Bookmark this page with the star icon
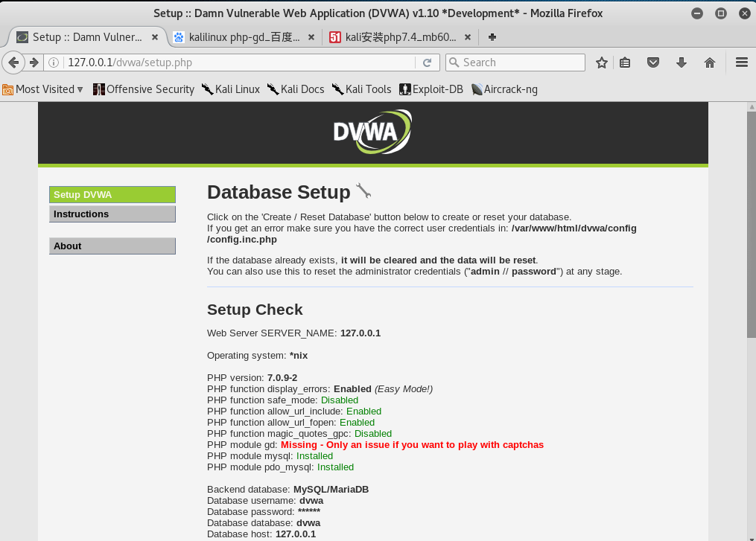 click(x=601, y=63)
